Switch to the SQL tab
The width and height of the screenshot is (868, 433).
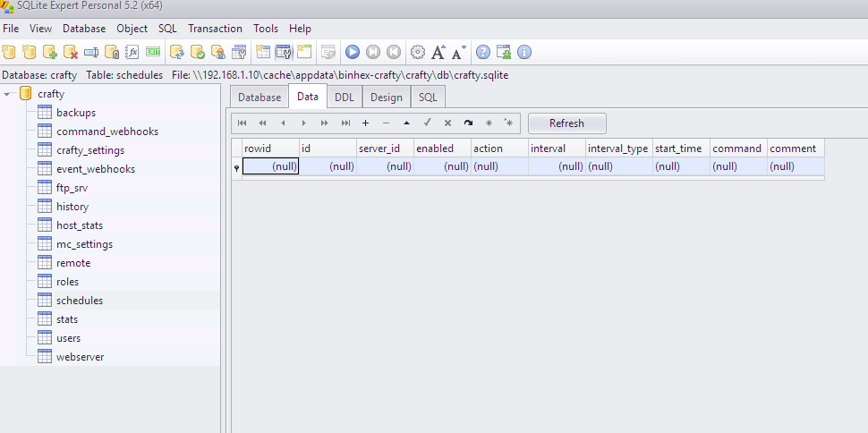428,98
